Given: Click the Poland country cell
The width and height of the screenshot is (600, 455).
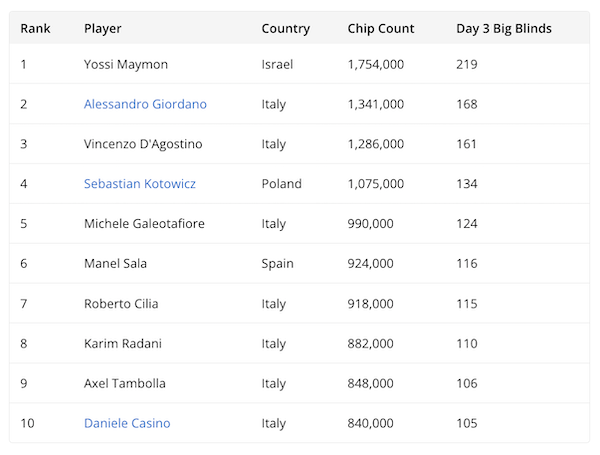Looking at the screenshot, I should (281, 184).
